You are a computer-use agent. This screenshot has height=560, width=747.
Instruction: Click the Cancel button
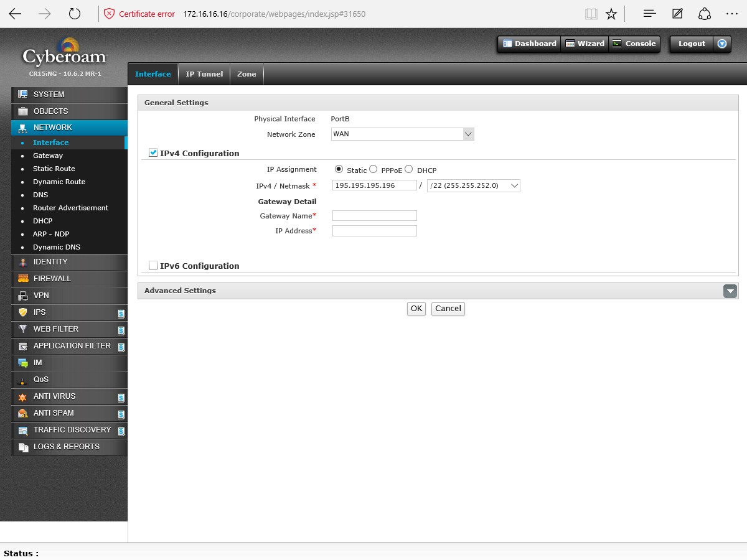[448, 309]
